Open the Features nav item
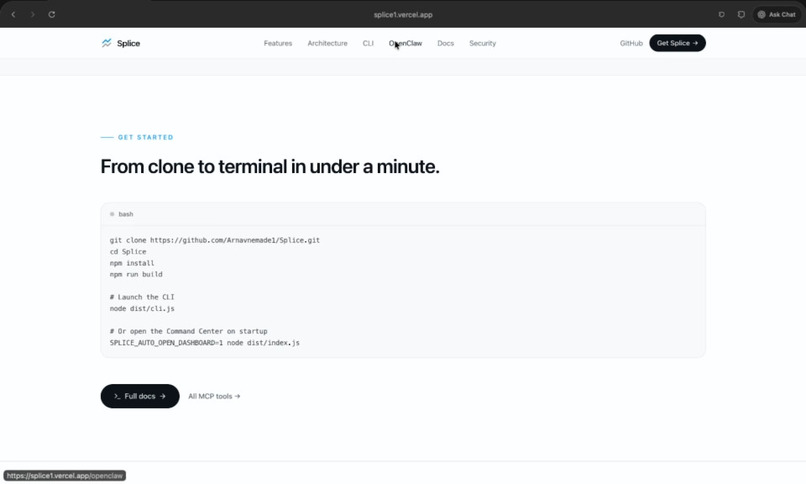 point(278,43)
